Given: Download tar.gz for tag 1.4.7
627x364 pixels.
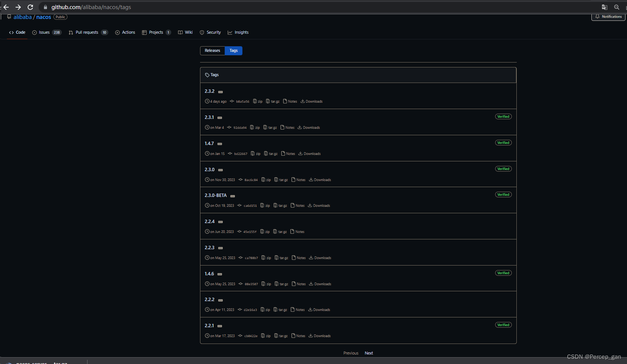Looking at the screenshot, I should point(271,154).
